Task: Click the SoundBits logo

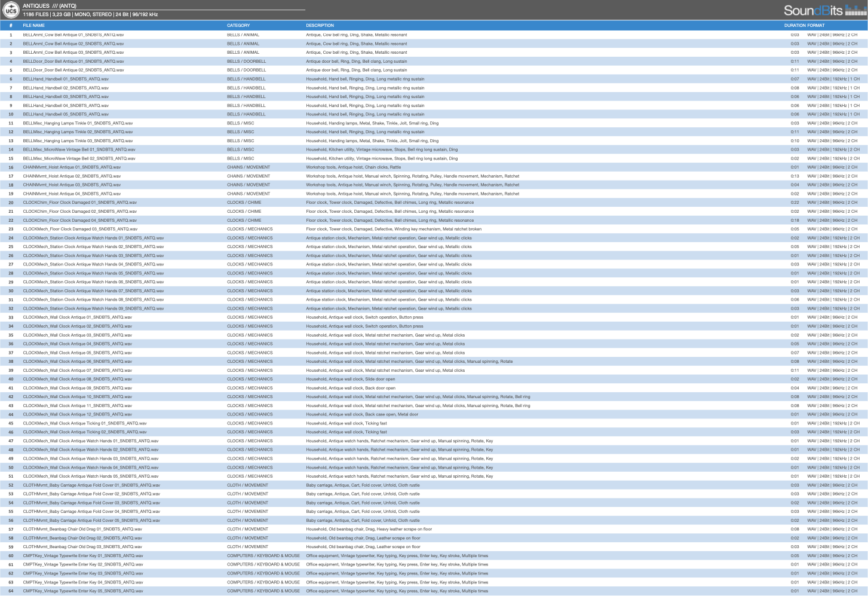Action: click(823, 10)
